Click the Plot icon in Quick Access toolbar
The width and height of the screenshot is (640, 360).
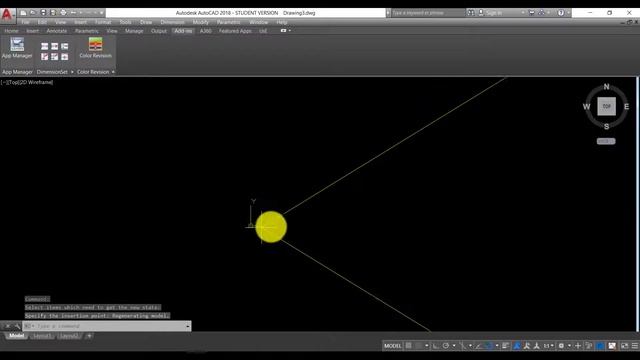click(63, 13)
